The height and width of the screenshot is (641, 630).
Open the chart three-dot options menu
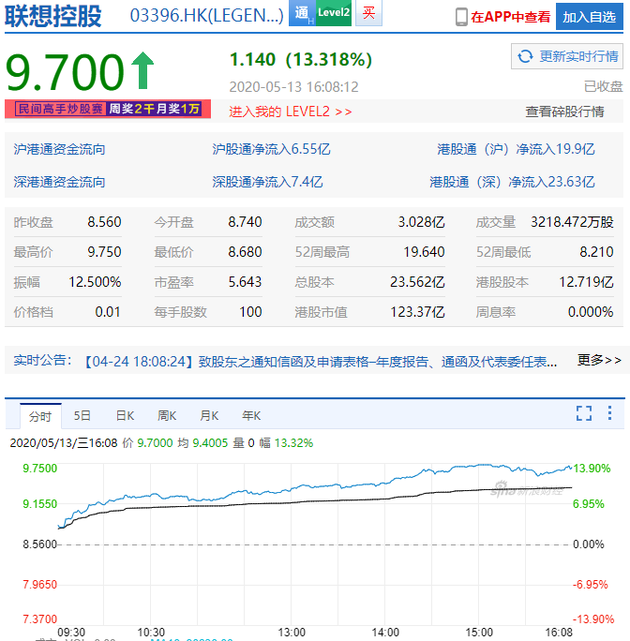(610, 413)
